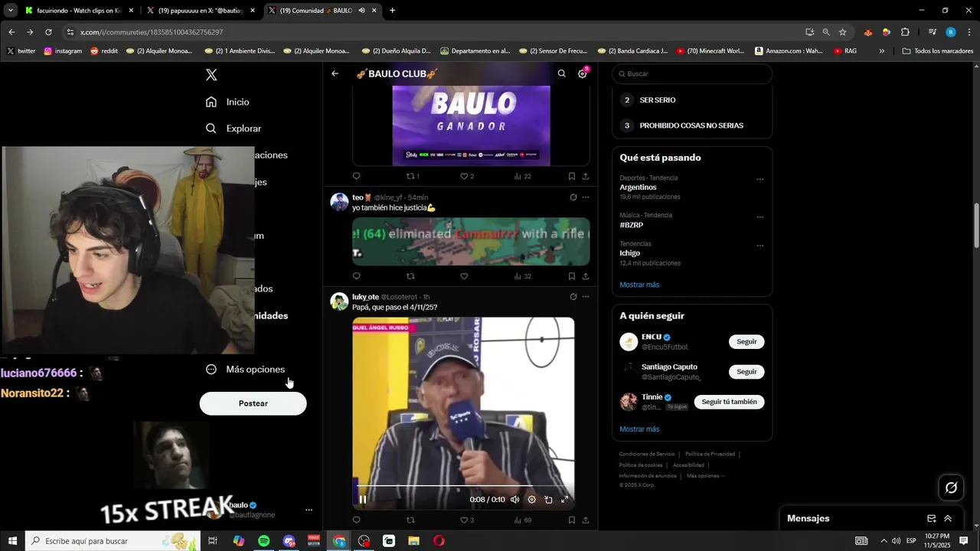Open more options for #BZRP trend
This screenshot has width=980, height=551.
[760, 217]
